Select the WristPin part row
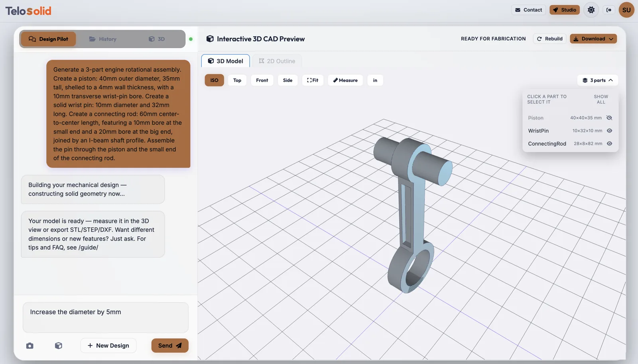The width and height of the screenshot is (638, 364). pos(570,131)
